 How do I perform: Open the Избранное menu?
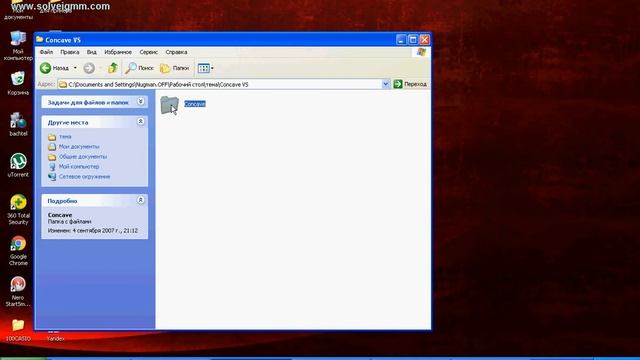(x=118, y=52)
